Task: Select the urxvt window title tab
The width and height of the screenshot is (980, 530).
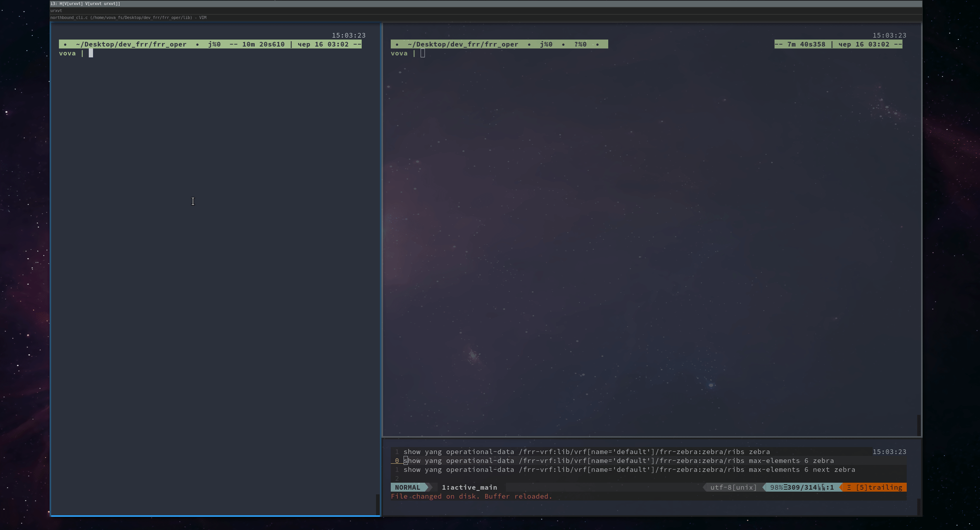Action: tap(57, 10)
